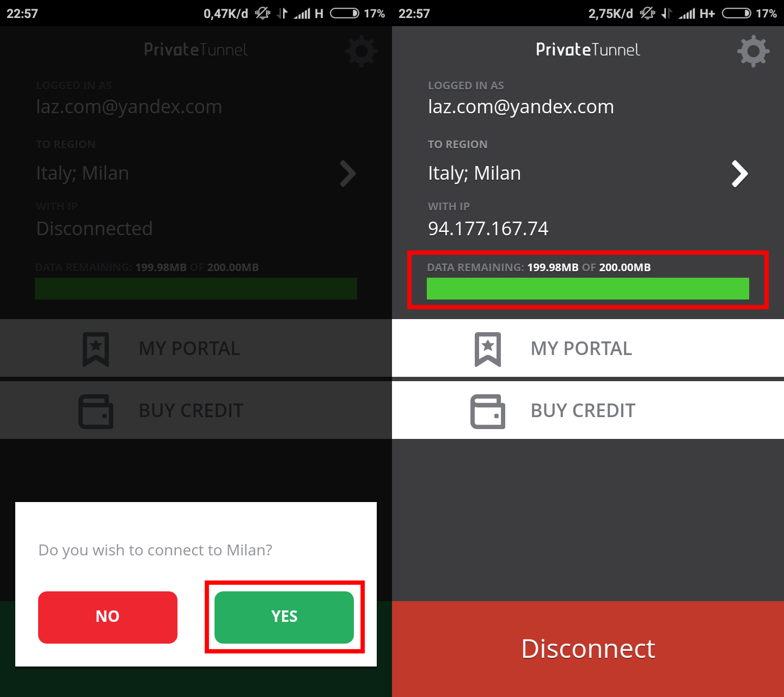Tap the dimmed settings gear on left screen
Image resolution: width=784 pixels, height=697 pixels.
(x=362, y=51)
